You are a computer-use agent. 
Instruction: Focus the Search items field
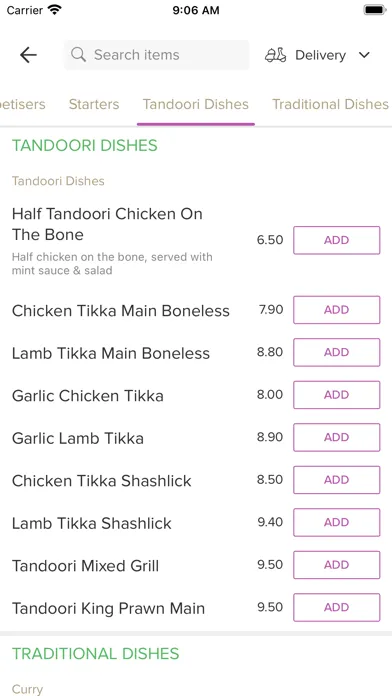156,55
